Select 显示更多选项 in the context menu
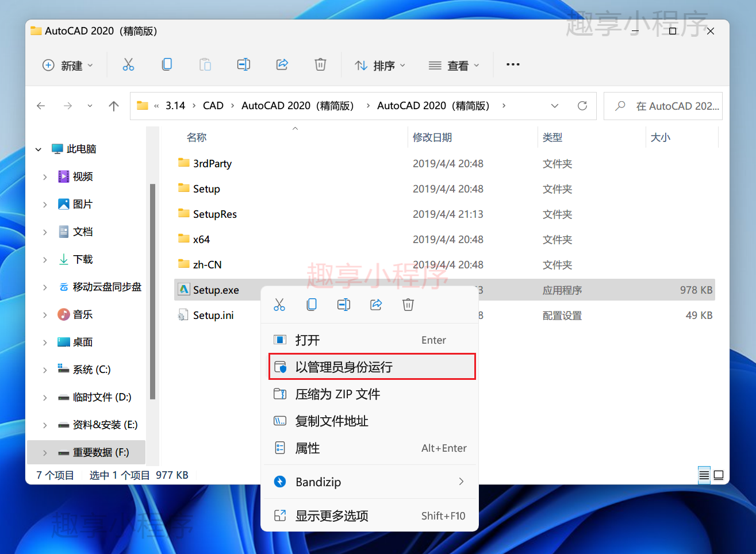 pyautogui.click(x=370, y=515)
